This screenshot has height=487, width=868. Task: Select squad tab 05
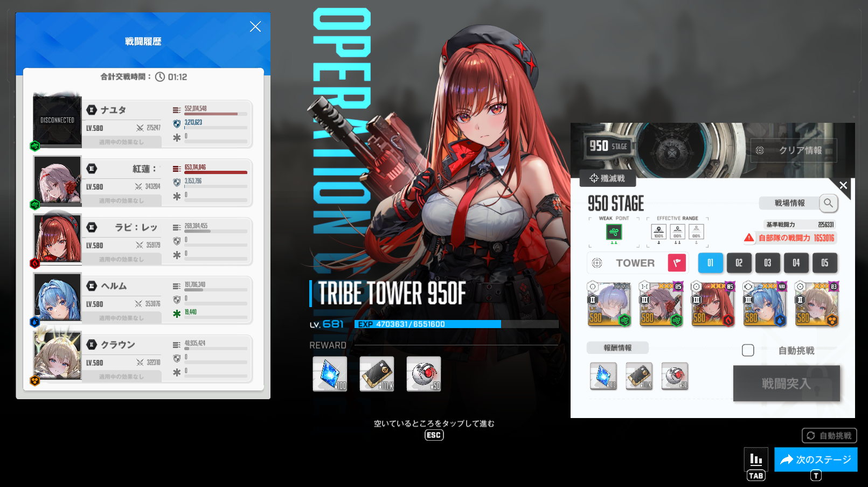[824, 263]
